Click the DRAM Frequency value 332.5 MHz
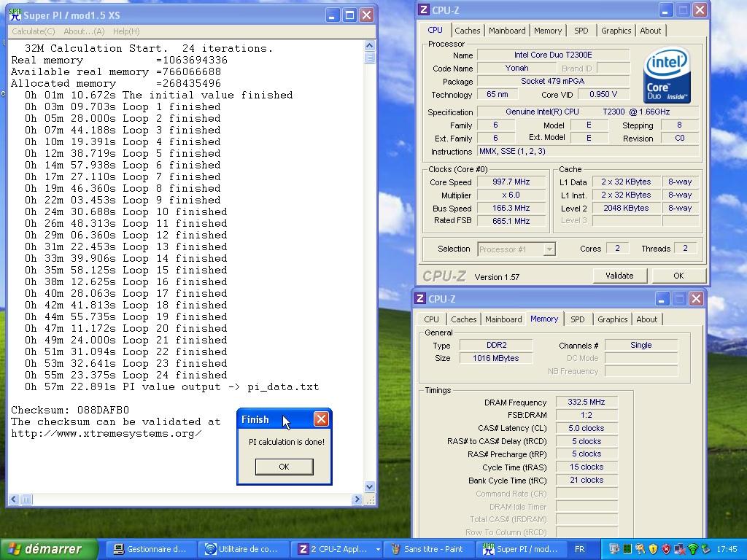The width and height of the screenshot is (747, 560). [x=587, y=402]
